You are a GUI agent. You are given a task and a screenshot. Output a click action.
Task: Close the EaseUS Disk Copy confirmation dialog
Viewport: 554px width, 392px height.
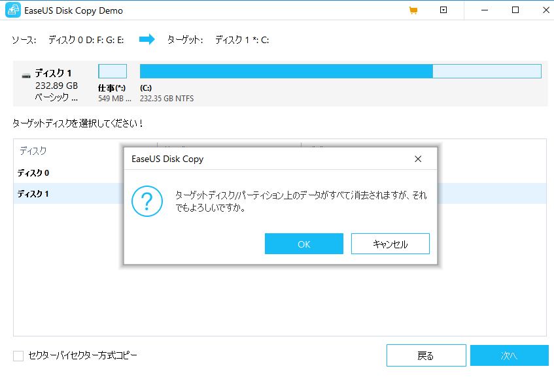click(x=417, y=159)
